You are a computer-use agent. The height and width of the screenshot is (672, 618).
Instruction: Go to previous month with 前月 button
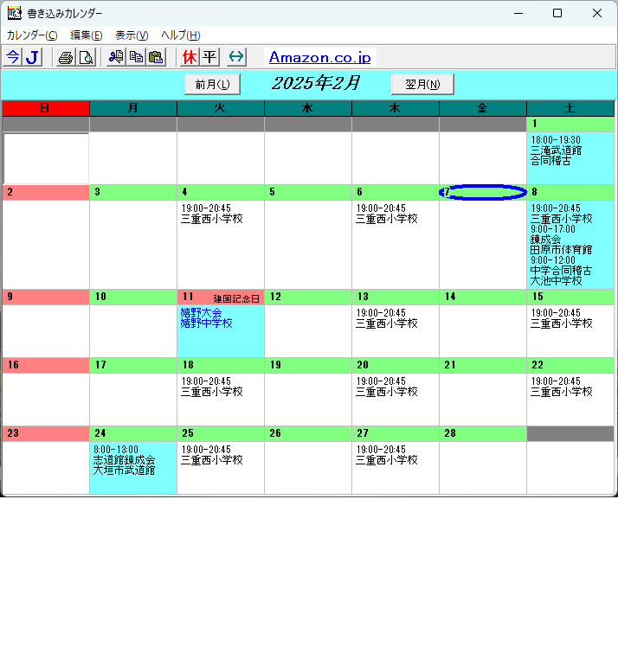(212, 84)
